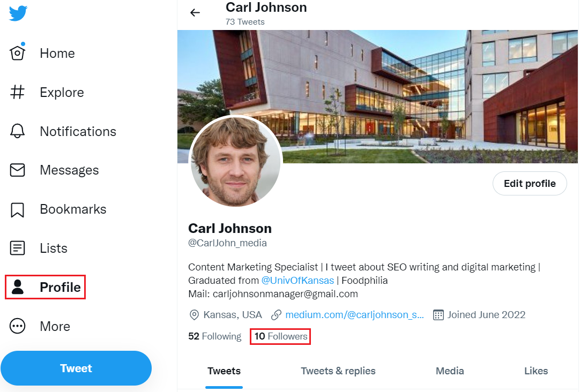
Task: Click Carl Johnson's profile picture
Action: pos(235,161)
